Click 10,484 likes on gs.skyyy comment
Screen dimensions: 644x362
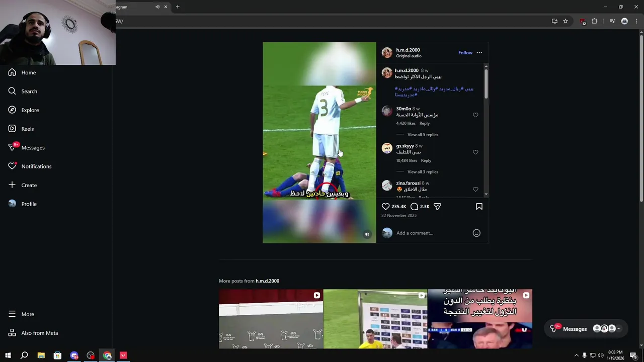point(407,160)
